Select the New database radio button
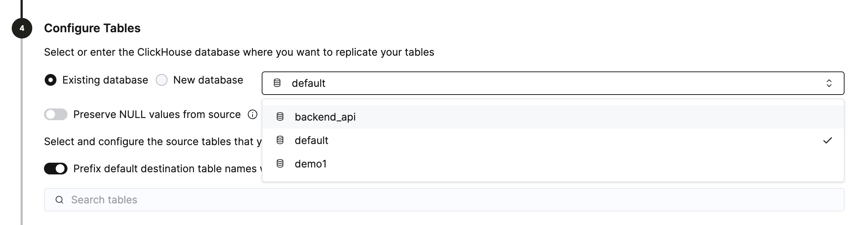Viewport: 868px width, 225px height. point(161,80)
